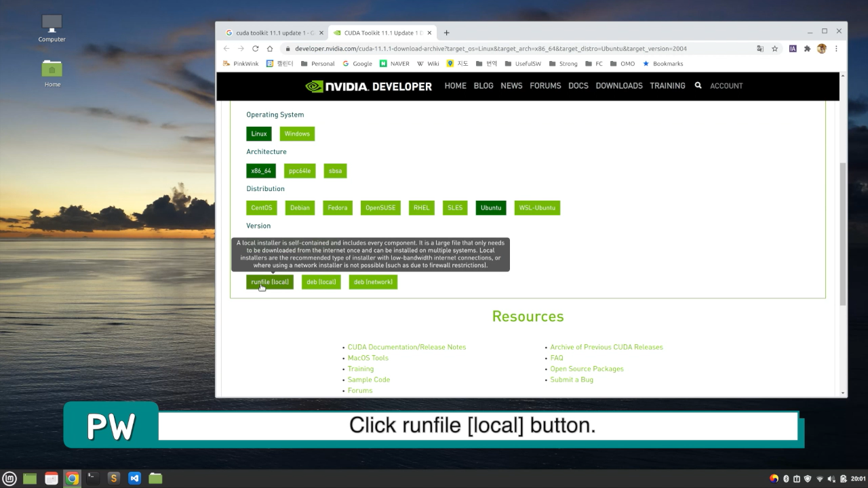Open the green folder beside the menu button

(30, 479)
